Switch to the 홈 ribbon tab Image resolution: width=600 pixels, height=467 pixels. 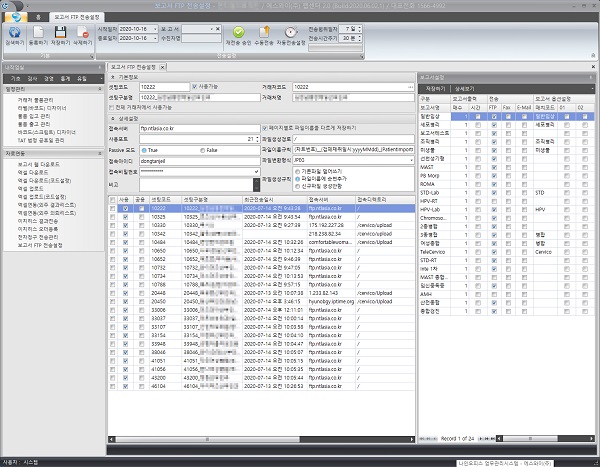coord(38,17)
